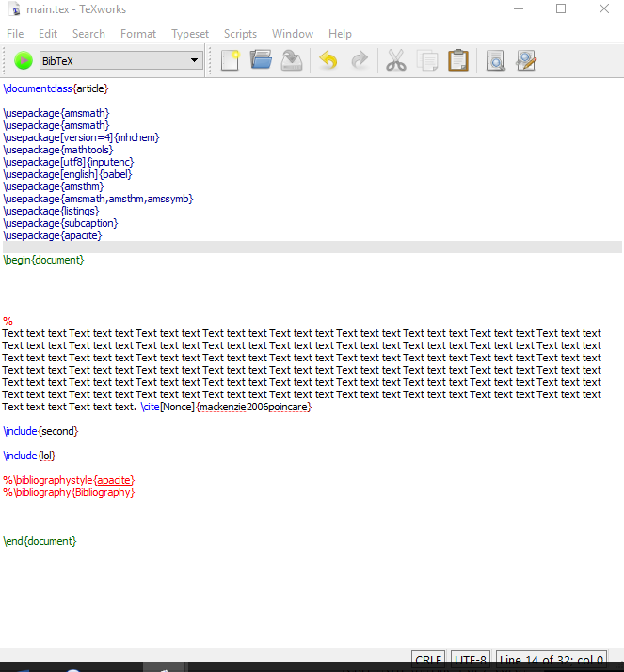The height and width of the screenshot is (672, 624).
Task: Open the Edit menu
Action: coord(48,34)
